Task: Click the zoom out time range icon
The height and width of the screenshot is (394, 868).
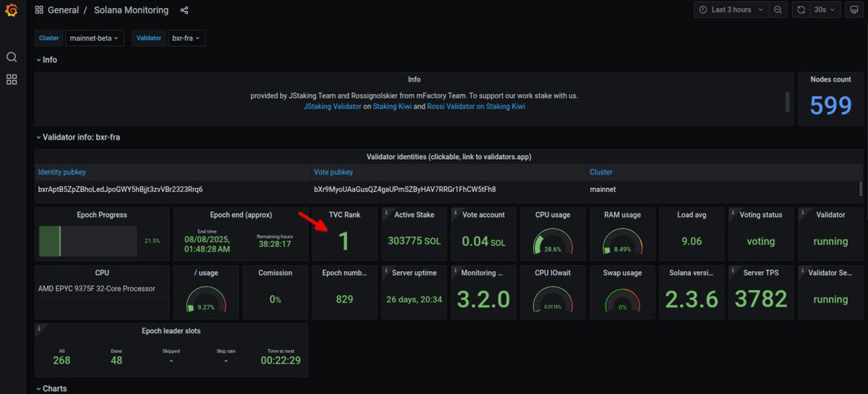Action: pos(778,10)
